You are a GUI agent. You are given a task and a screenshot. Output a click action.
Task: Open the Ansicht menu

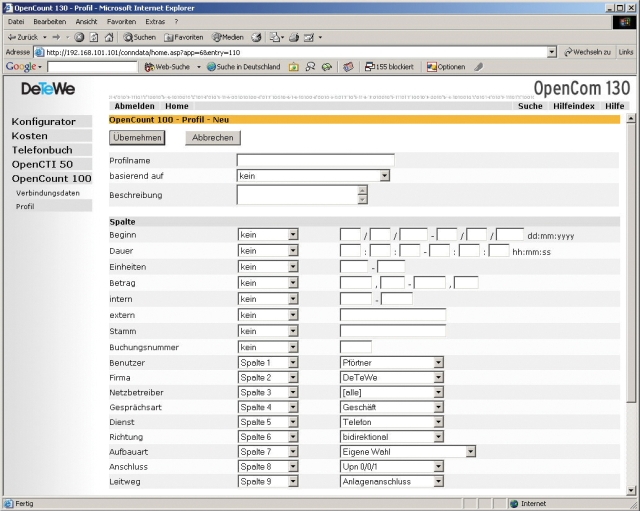coord(86,22)
